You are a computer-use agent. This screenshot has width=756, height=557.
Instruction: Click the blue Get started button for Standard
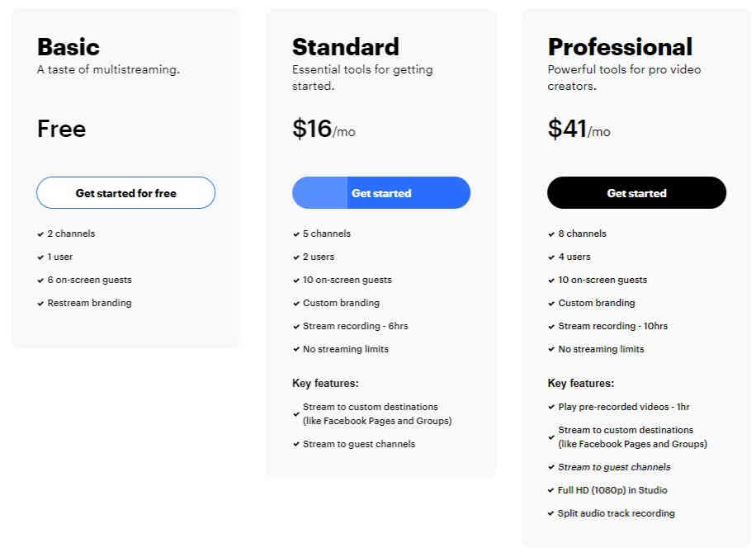click(381, 193)
